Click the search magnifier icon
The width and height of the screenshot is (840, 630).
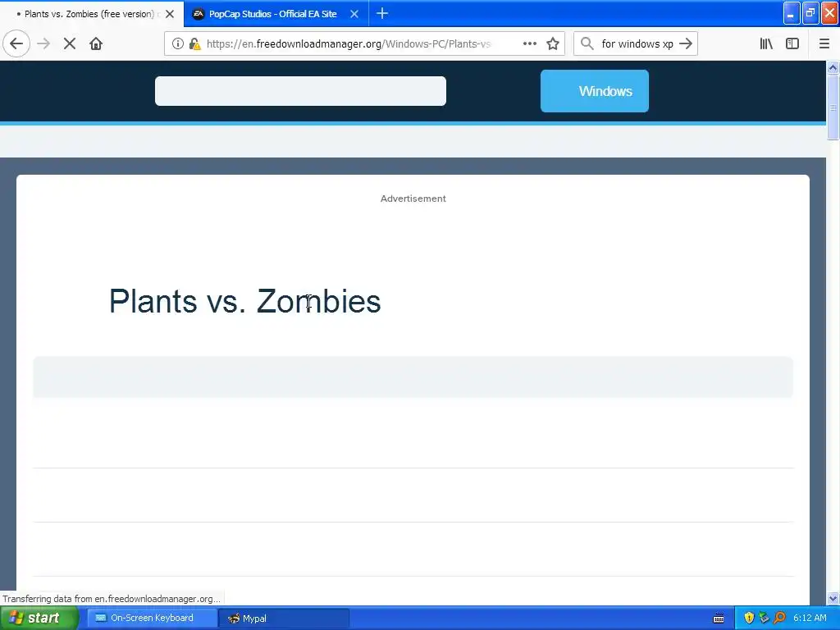point(587,43)
